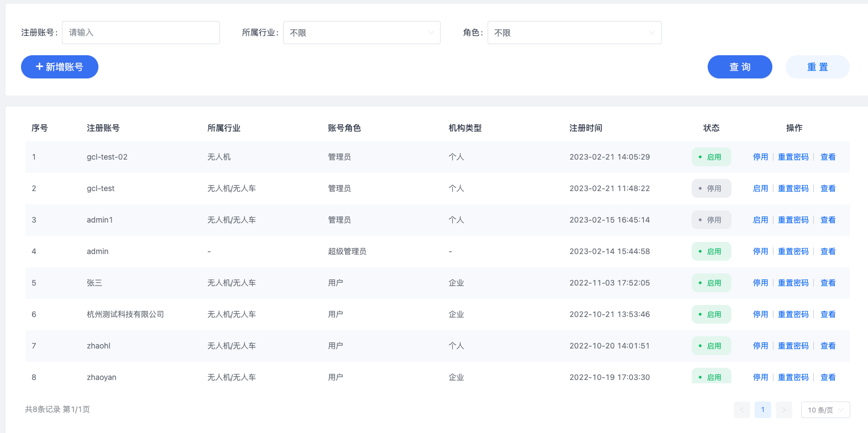Reset password for the admin account
This screenshot has width=868, height=433.
click(793, 251)
